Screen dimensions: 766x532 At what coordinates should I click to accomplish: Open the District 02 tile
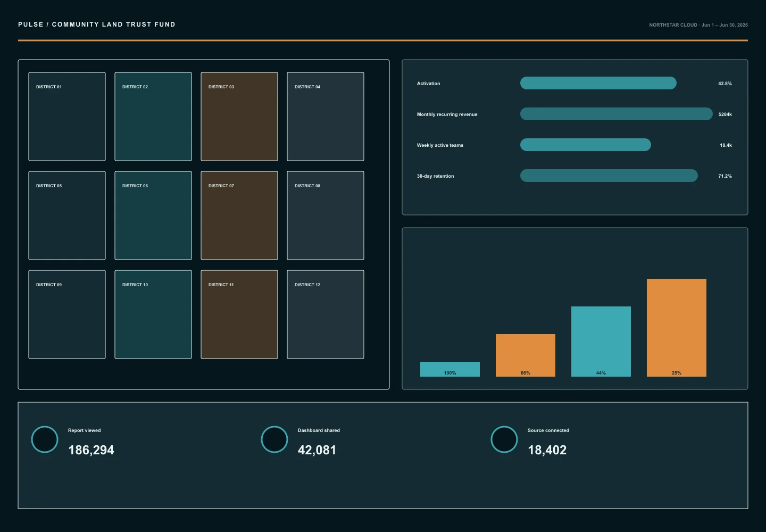click(153, 117)
